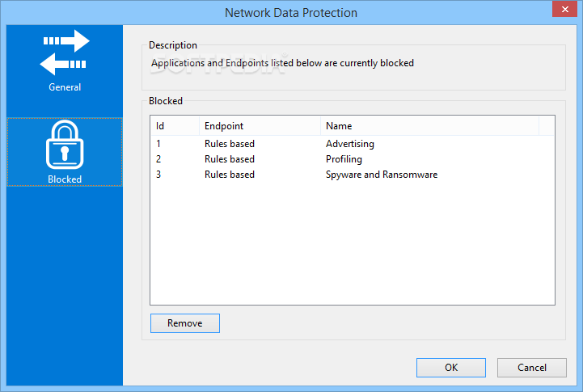Click Id 3 in the blocked list
Viewport: 583px width, 392px height.
[158, 175]
